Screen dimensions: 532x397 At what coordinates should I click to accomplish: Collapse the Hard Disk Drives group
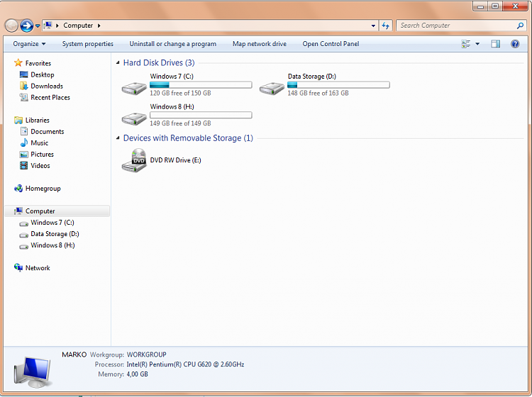118,62
